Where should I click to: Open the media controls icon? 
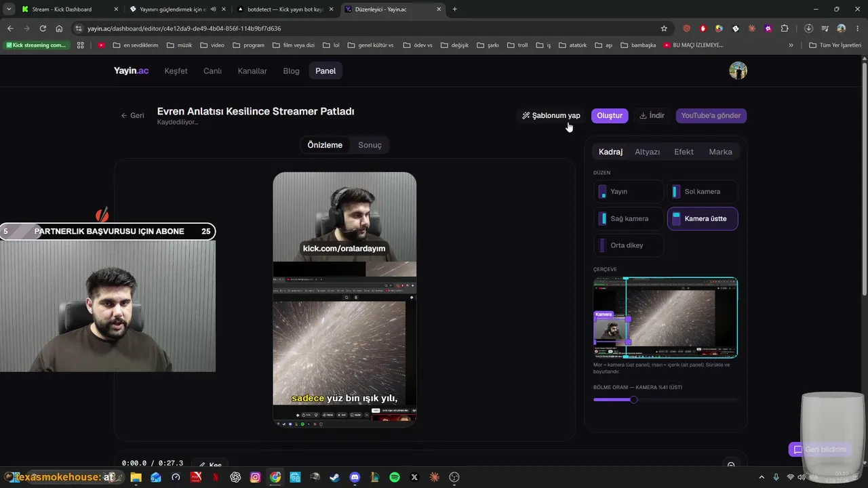point(825,28)
